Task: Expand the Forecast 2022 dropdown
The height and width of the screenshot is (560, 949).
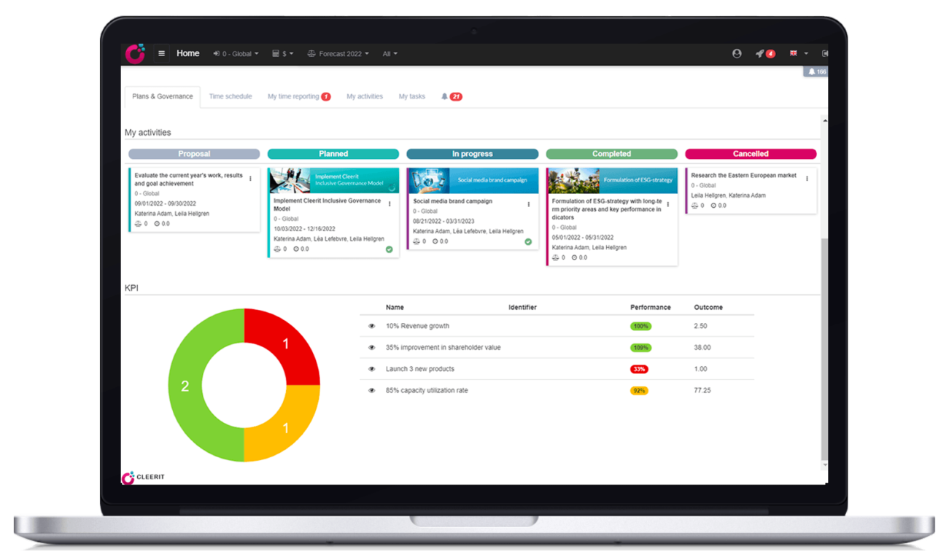Action: click(338, 53)
